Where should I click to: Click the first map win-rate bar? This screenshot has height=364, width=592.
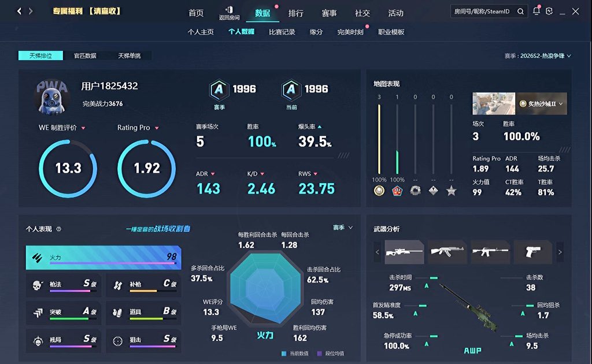tap(379, 139)
